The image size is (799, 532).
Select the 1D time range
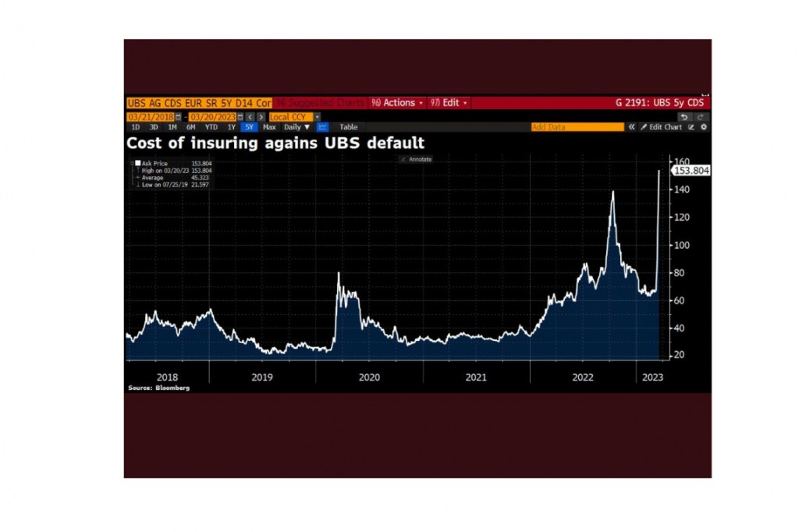point(135,127)
